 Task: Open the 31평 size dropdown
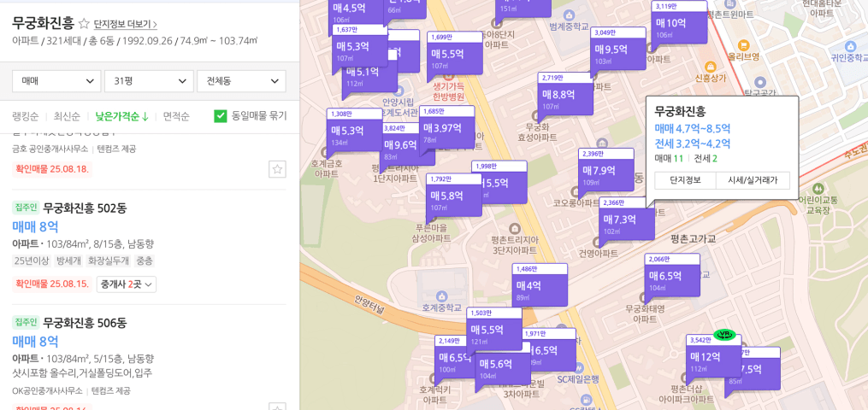(x=149, y=80)
